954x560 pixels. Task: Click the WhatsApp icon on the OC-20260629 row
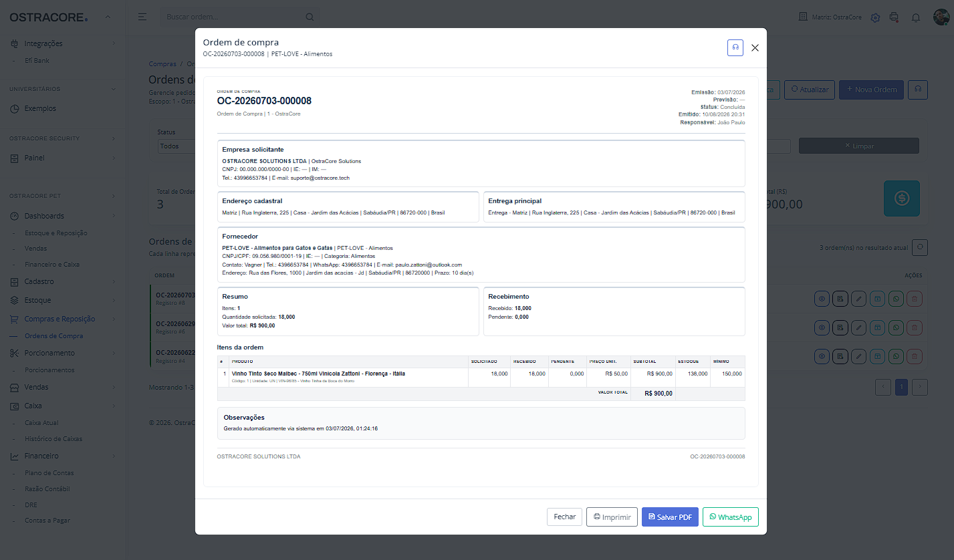pos(896,327)
